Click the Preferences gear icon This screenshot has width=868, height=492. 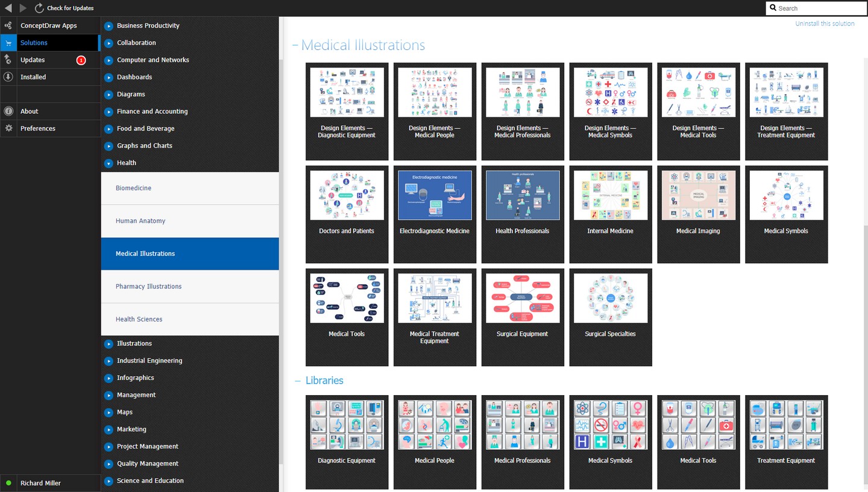pos(8,128)
